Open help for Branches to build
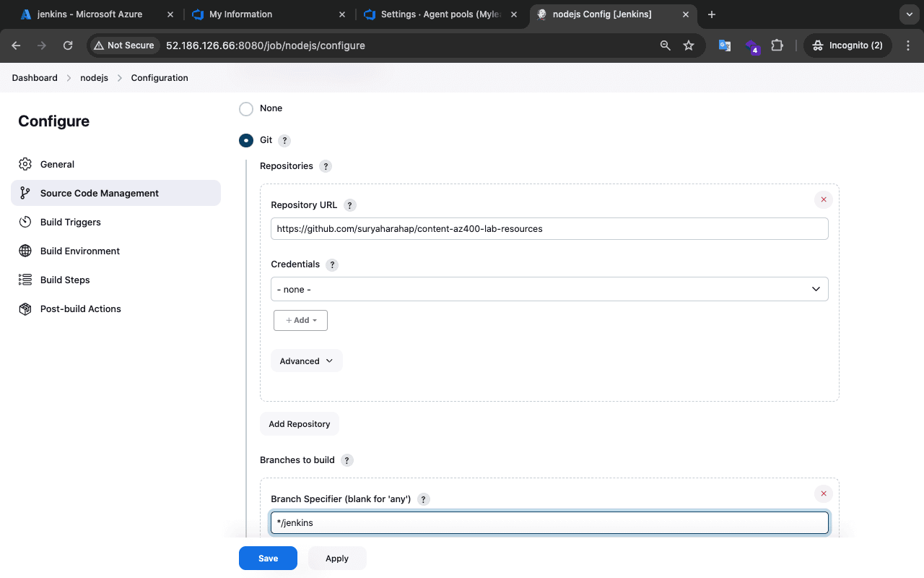The height and width of the screenshot is (578, 924). [347, 460]
